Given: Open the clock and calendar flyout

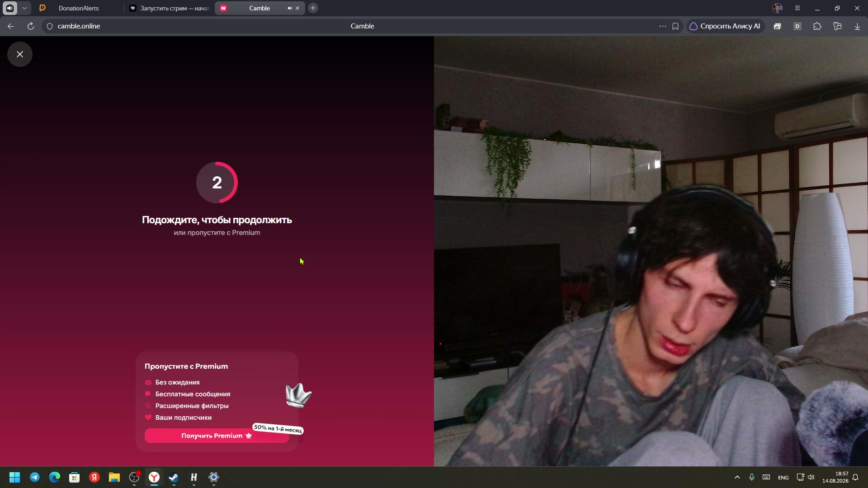Looking at the screenshot, I should click(x=835, y=477).
